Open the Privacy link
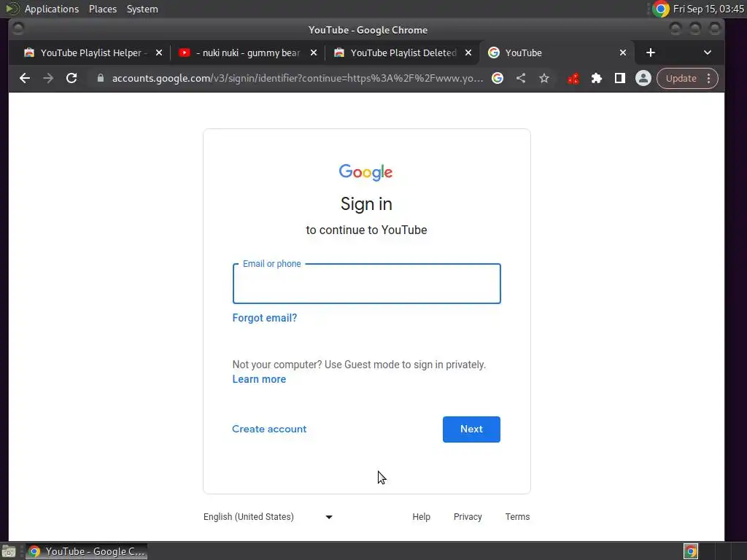This screenshot has width=747, height=560. click(x=468, y=517)
